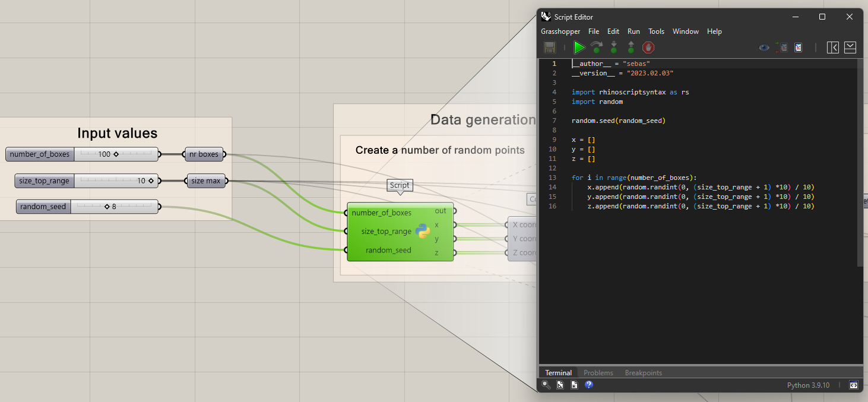The width and height of the screenshot is (868, 402).
Task: Run the script with the green play button
Action: coord(579,48)
